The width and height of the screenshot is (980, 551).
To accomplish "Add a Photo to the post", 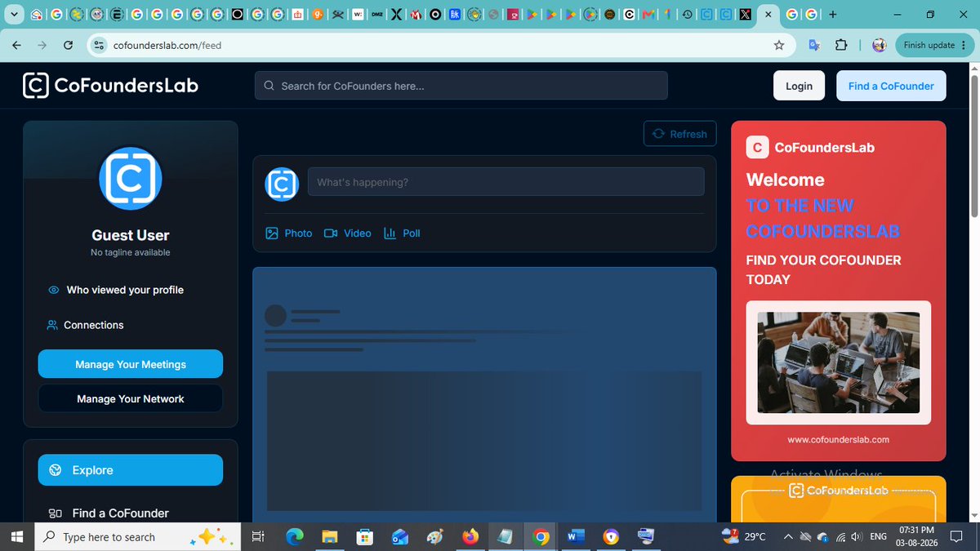I will 289,233.
